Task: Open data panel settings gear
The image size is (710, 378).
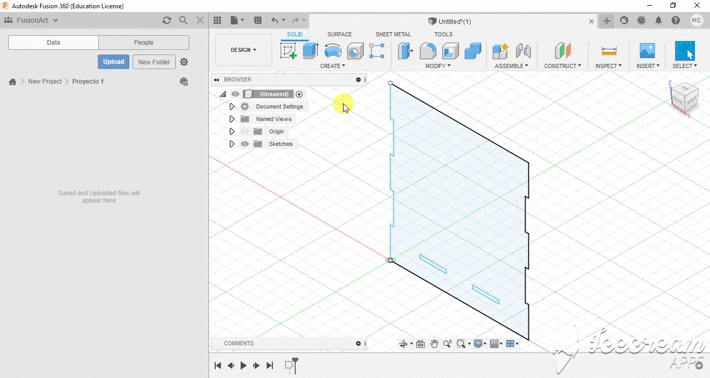Action: [x=184, y=62]
